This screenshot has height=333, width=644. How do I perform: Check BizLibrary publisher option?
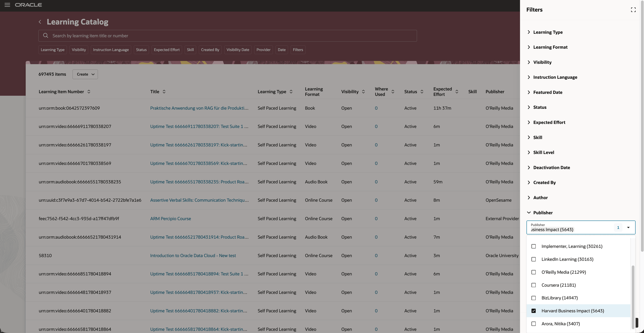[x=534, y=298]
